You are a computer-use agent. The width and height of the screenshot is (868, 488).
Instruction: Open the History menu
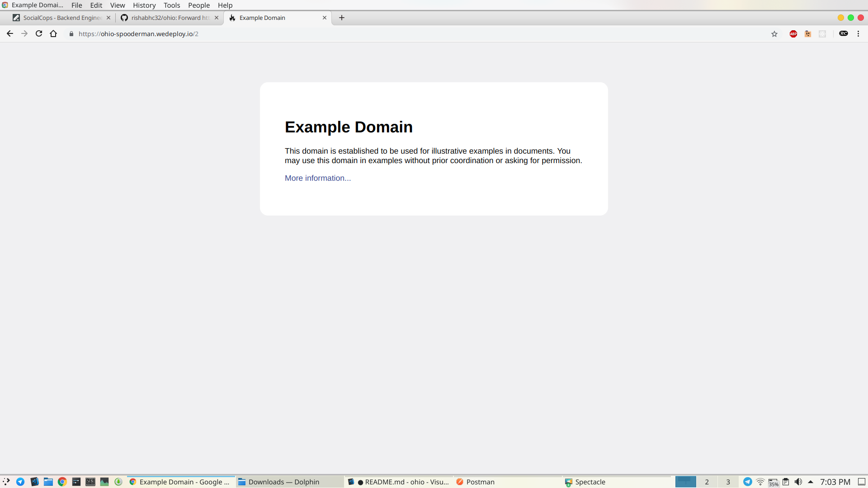[144, 5]
